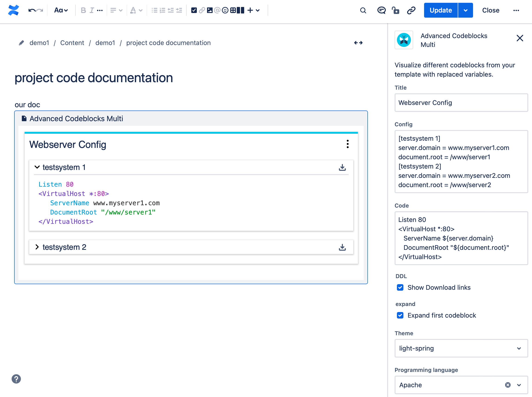Screen dimensions: 532x397
Task: Uncheck Show Download links
Action: [x=400, y=287]
